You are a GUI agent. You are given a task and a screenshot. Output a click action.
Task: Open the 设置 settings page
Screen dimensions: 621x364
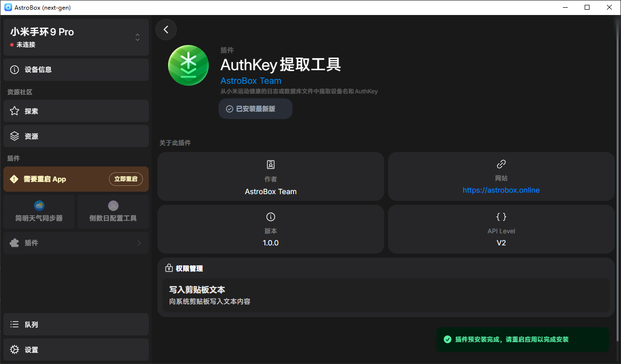point(76,350)
